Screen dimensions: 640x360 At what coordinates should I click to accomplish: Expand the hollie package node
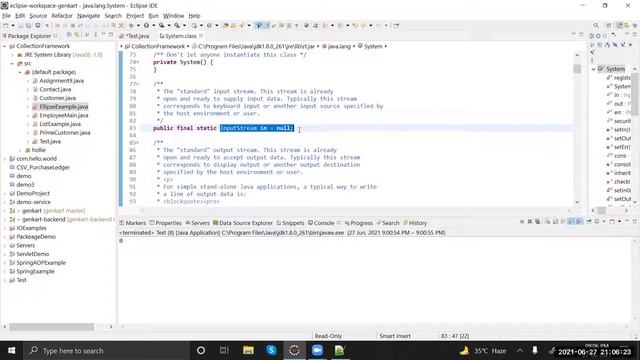coord(20,150)
